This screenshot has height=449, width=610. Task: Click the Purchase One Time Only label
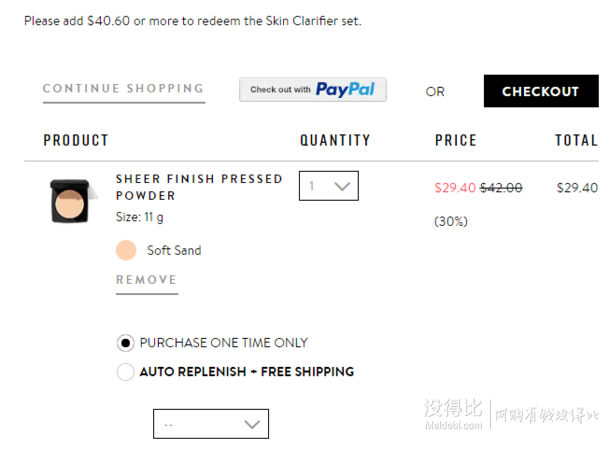coord(224,343)
